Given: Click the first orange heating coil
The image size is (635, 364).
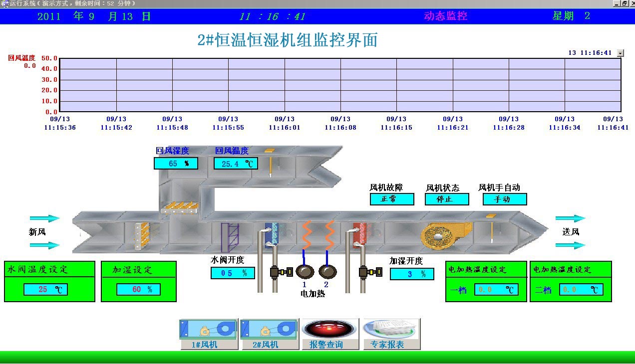Looking at the screenshot, I should pyautogui.click(x=307, y=235).
